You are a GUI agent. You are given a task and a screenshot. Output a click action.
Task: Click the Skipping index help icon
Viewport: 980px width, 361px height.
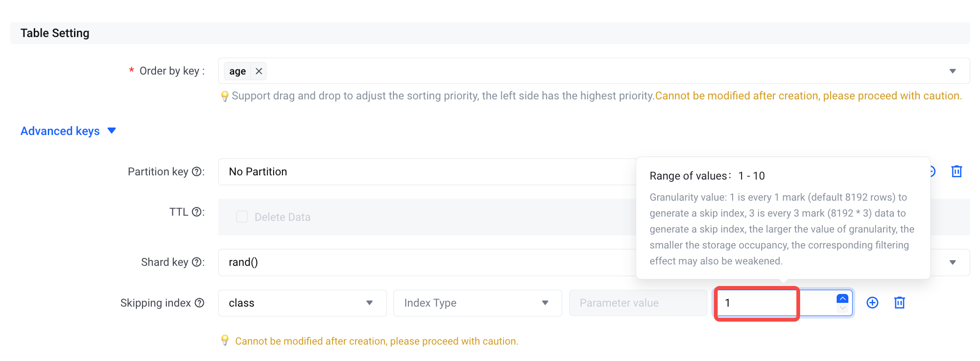200,303
